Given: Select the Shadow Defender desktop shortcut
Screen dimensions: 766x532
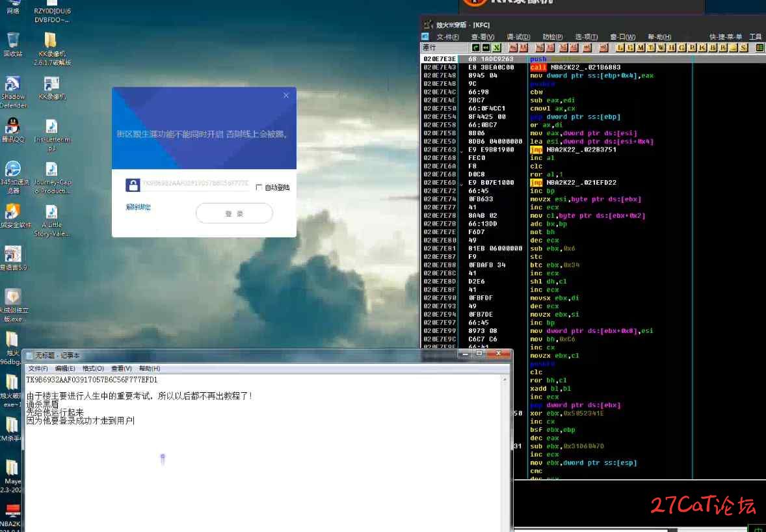Looking at the screenshot, I should click(13, 92).
